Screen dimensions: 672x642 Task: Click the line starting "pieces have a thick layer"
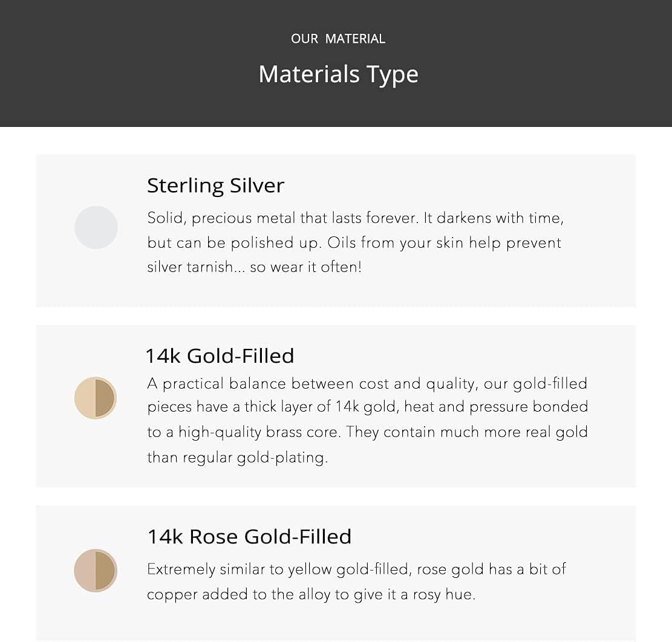367,407
